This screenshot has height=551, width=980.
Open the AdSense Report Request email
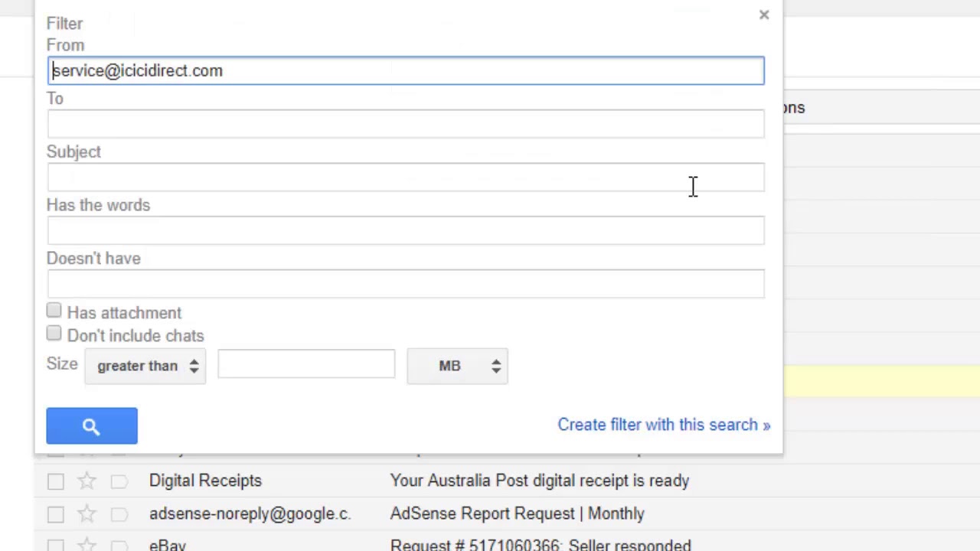click(x=517, y=514)
